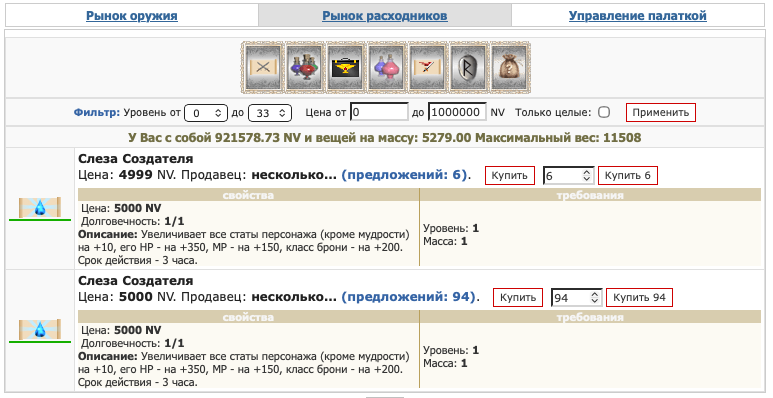The height and width of the screenshot is (398, 773).
Task: Open the crossed-swords scroll category
Action: (x=263, y=68)
